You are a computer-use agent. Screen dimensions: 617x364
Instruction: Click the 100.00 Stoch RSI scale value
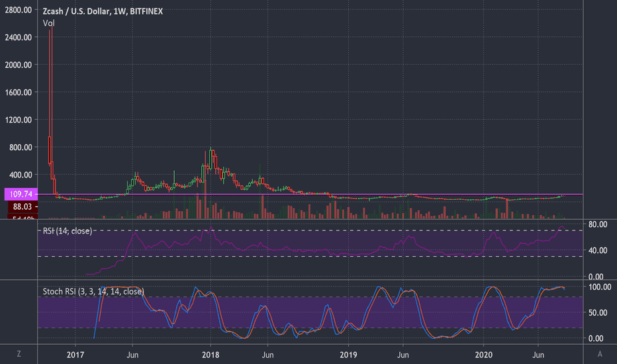click(600, 287)
